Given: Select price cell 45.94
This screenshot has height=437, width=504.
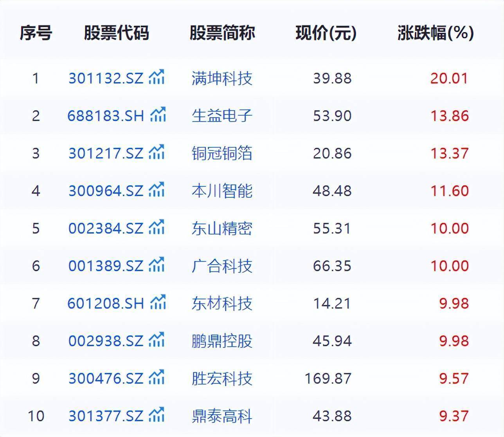Looking at the screenshot, I should 332,341.
